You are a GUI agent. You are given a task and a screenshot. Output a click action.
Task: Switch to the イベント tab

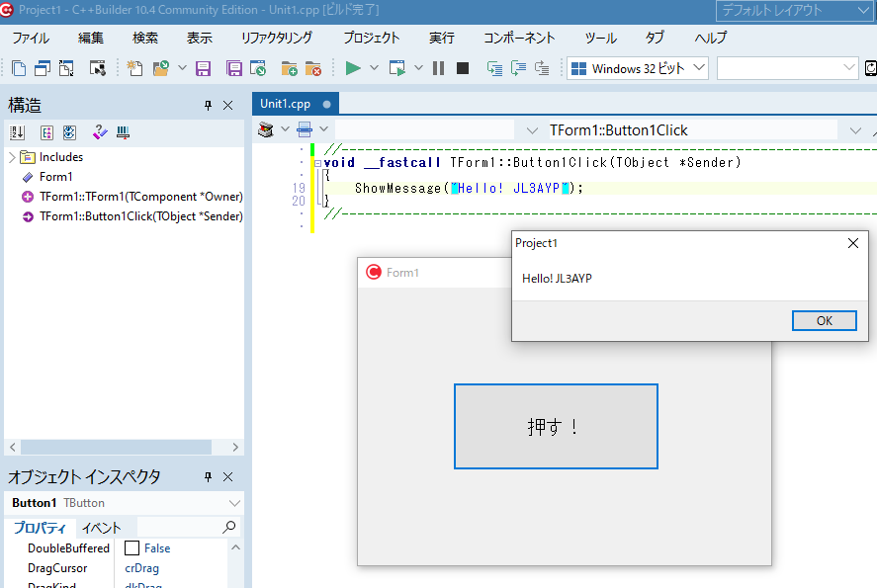(101, 528)
